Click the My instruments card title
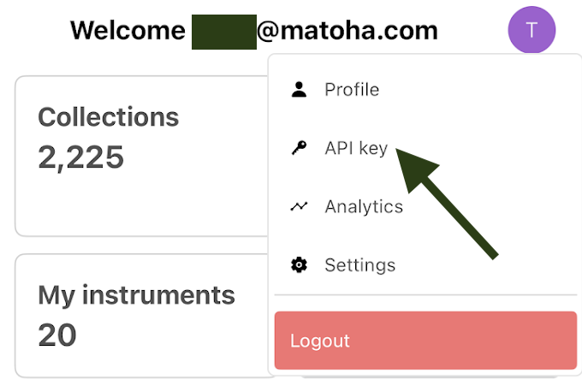The width and height of the screenshot is (582, 392). [136, 295]
